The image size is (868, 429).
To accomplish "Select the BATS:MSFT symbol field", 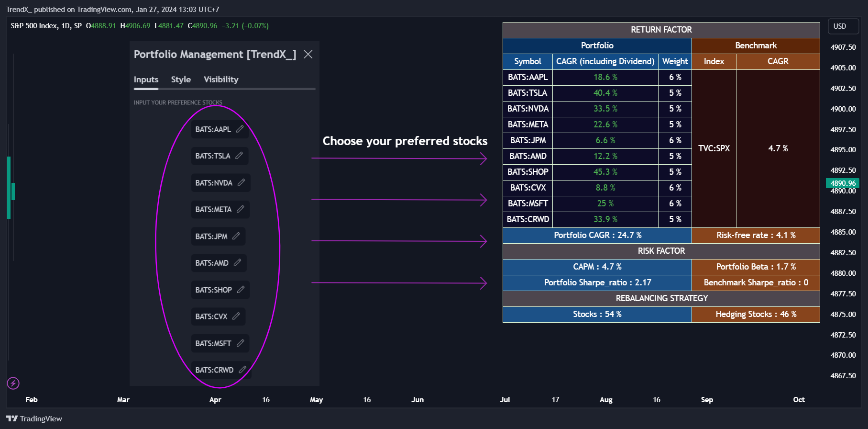I will pyautogui.click(x=220, y=343).
